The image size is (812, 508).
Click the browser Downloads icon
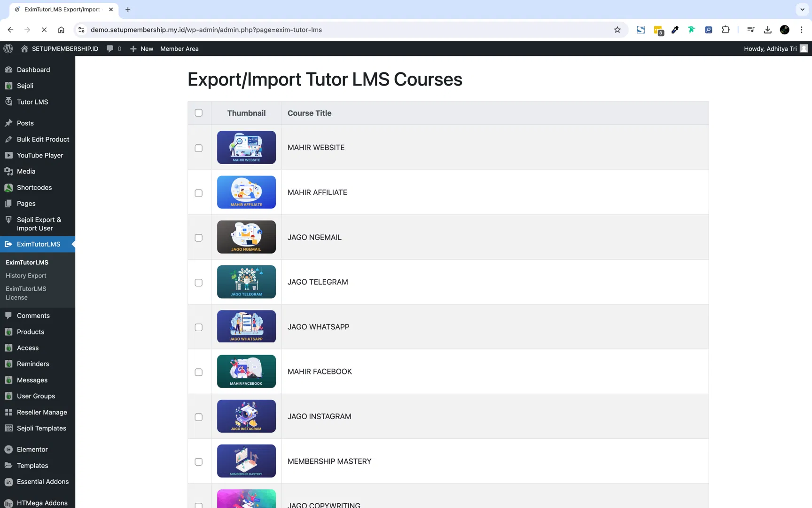click(x=767, y=30)
